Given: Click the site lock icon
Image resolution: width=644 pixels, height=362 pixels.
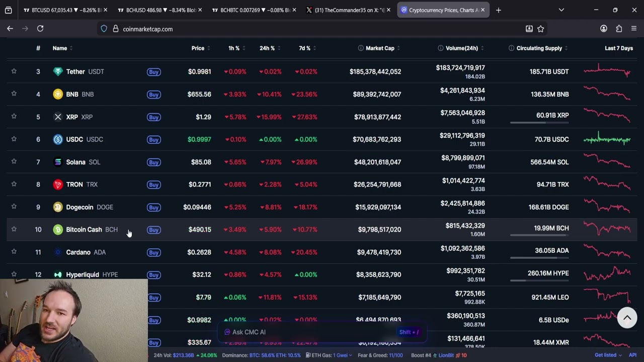Looking at the screenshot, I should [x=116, y=29].
